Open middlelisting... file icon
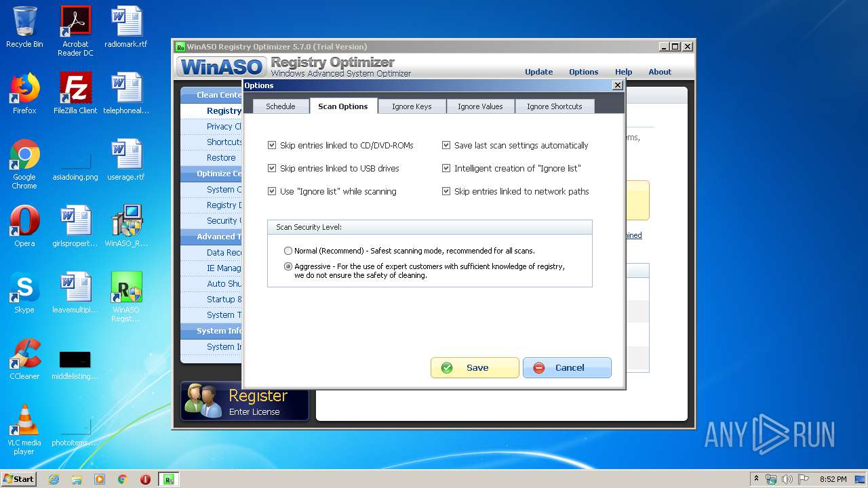 75,365
